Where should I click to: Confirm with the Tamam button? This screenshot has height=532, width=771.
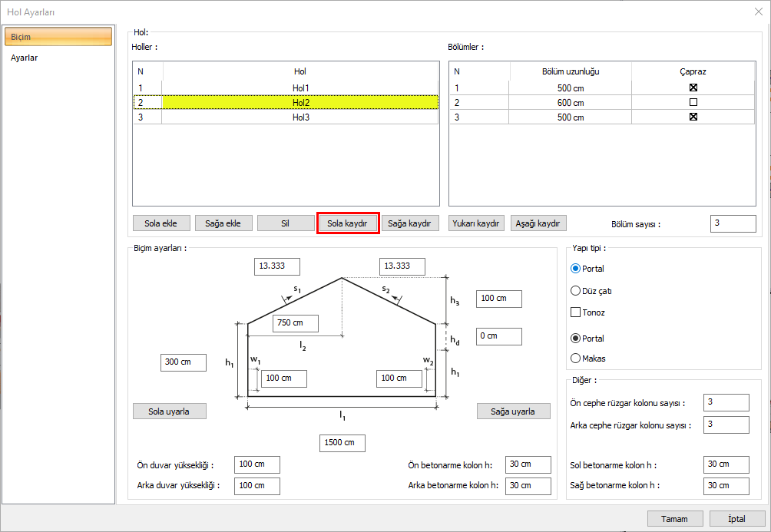tap(675, 519)
